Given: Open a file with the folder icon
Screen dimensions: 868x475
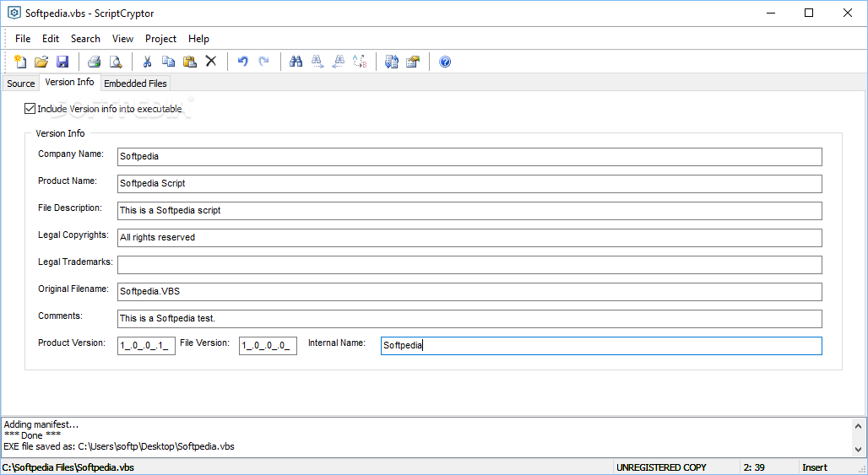Looking at the screenshot, I should pyautogui.click(x=41, y=62).
